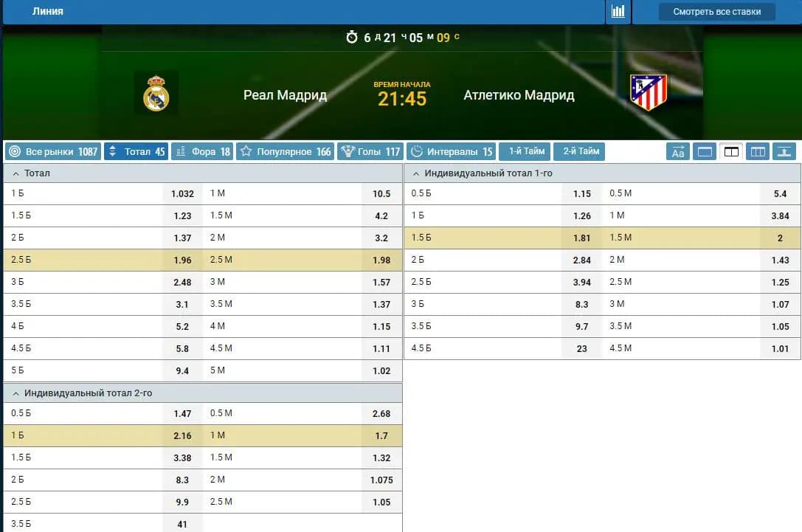Select 1-го team 1.5 М odds 2
This screenshot has width=802, height=532.
click(x=780, y=238)
